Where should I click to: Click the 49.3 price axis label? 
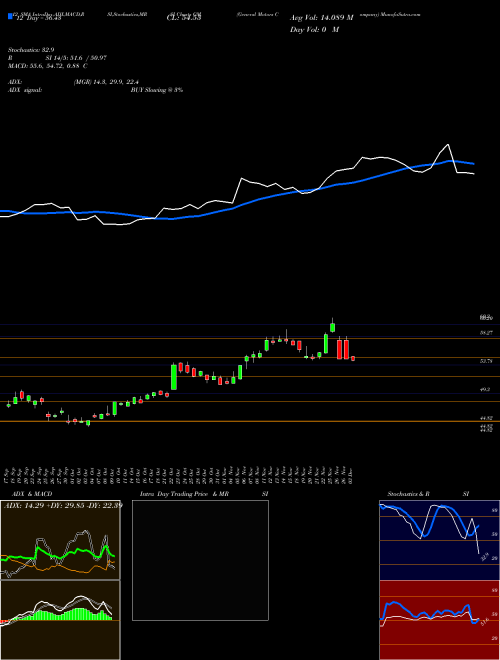click(x=486, y=390)
